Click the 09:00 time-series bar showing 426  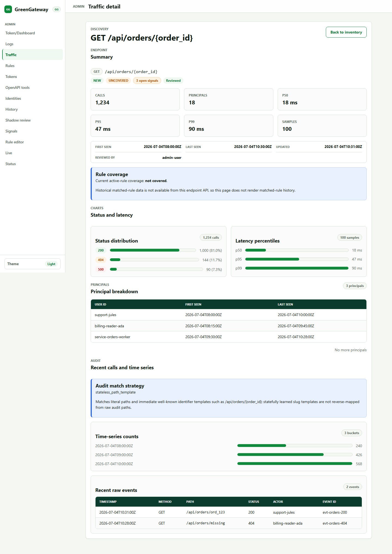pyautogui.click(x=295, y=455)
